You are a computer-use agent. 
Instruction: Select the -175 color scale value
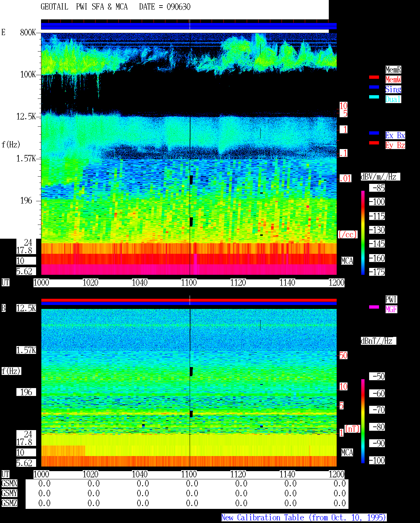point(377,272)
